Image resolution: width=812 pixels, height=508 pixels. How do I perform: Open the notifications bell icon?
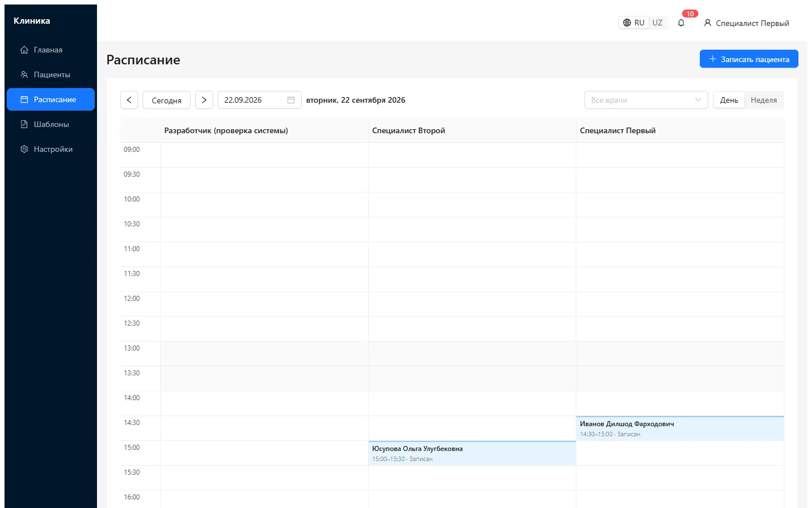pyautogui.click(x=681, y=23)
